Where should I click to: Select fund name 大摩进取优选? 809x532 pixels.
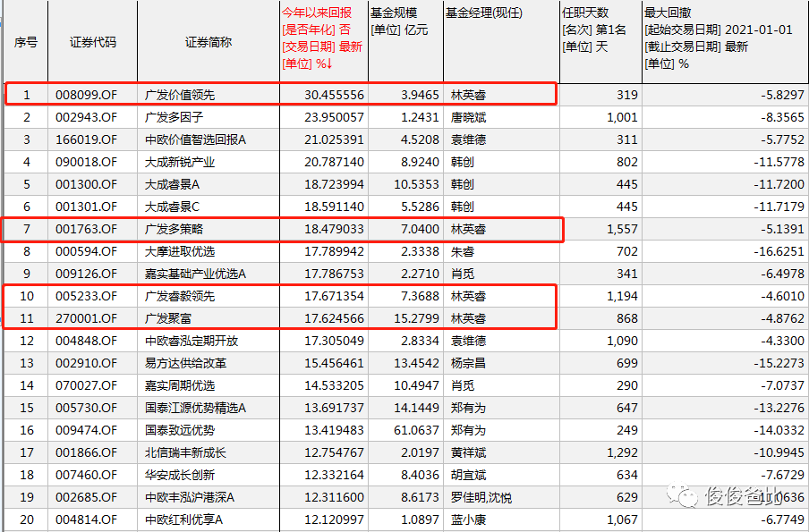pos(180,251)
